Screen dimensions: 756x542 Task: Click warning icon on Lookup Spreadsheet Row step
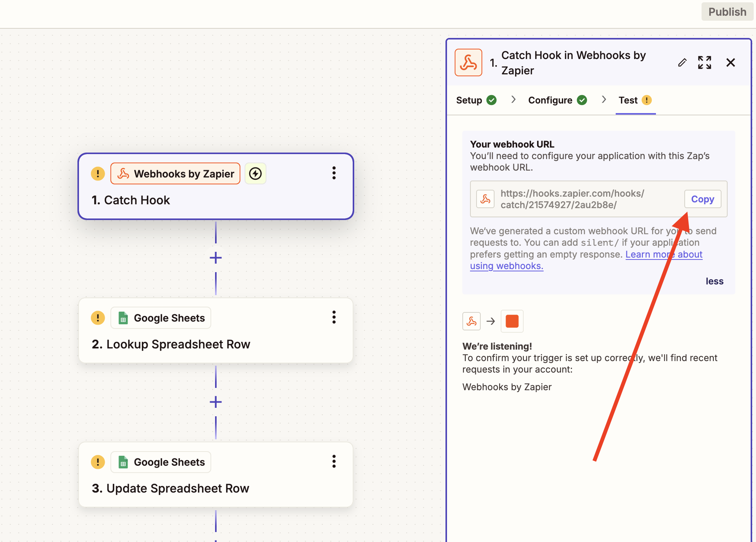[x=98, y=318]
